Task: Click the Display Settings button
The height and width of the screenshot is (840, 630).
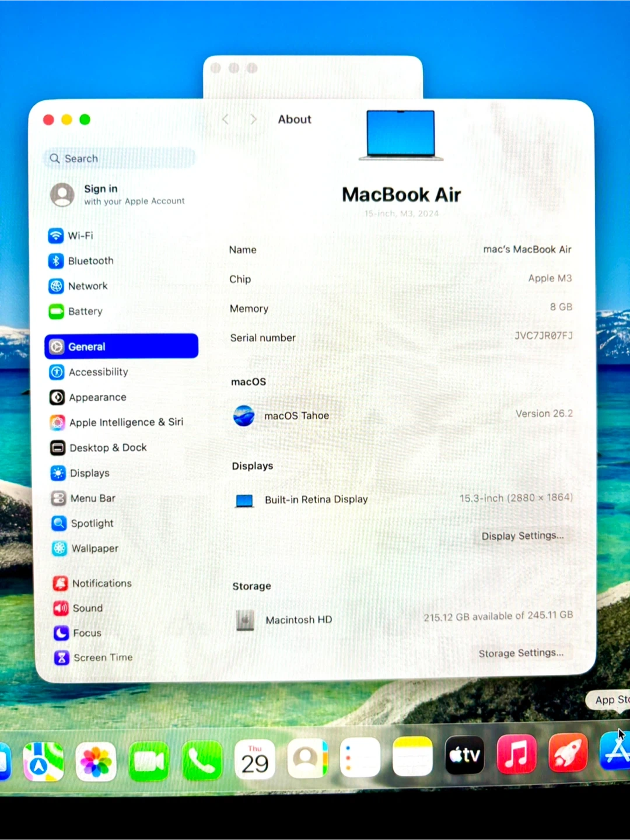Action: [522, 535]
